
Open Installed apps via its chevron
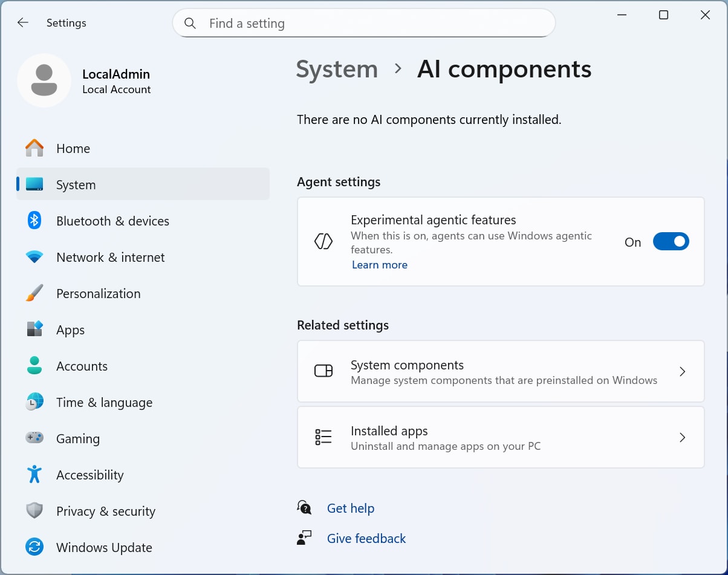pos(683,437)
